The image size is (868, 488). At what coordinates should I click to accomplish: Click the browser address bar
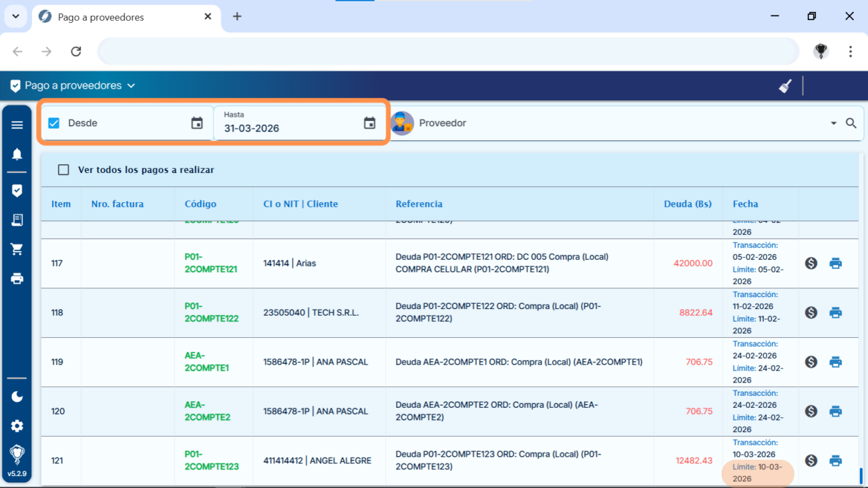click(447, 51)
